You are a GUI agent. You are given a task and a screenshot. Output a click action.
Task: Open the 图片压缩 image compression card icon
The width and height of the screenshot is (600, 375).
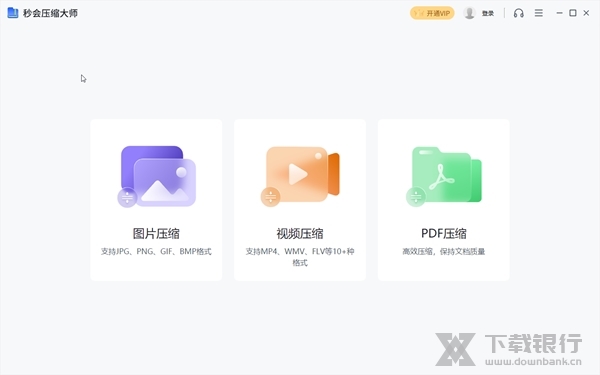[157, 176]
